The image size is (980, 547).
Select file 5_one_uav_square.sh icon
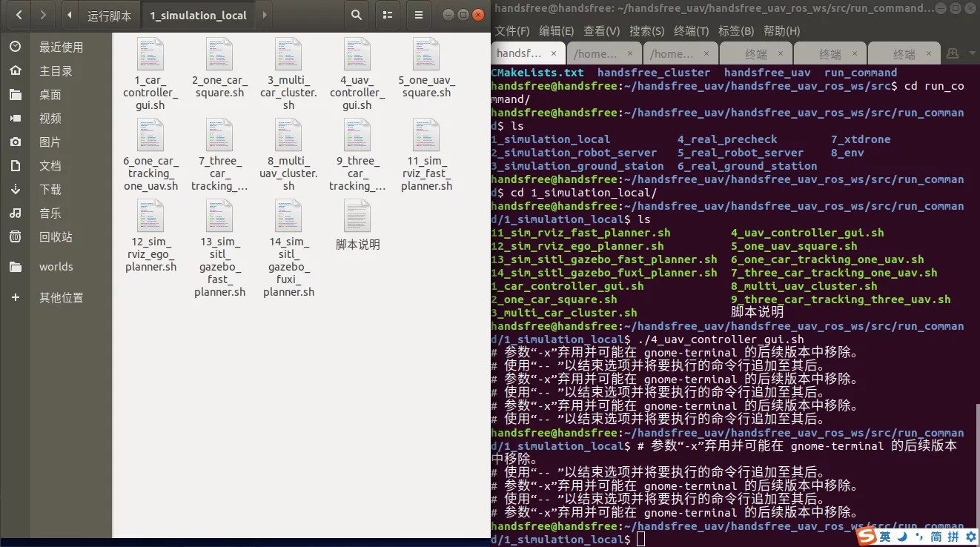(426, 54)
